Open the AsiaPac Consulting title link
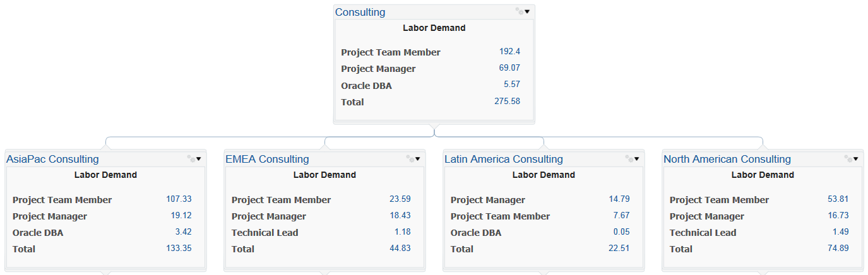 pos(52,160)
